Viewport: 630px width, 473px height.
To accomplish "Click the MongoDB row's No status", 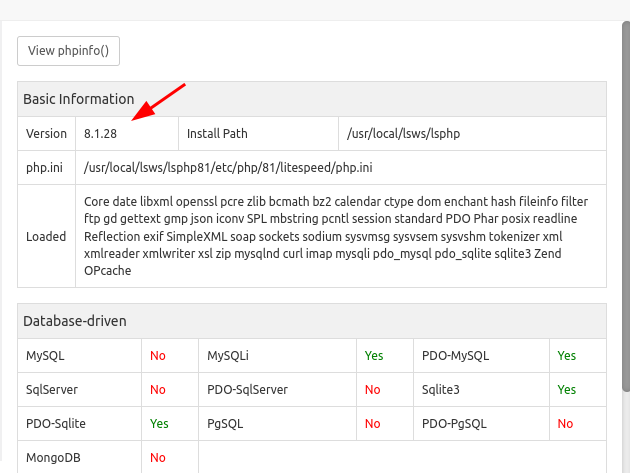I will point(158,457).
